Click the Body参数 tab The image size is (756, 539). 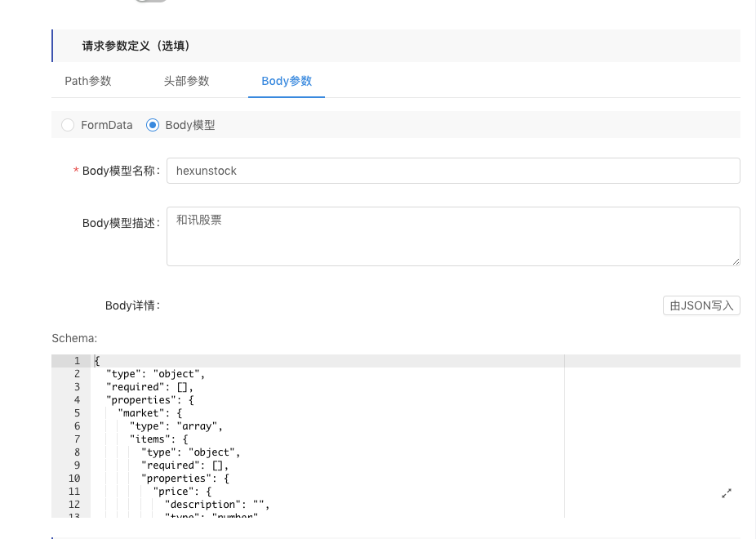coord(287,81)
